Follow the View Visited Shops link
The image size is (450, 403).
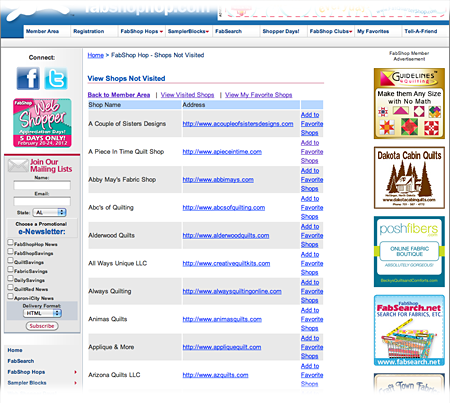(187, 95)
